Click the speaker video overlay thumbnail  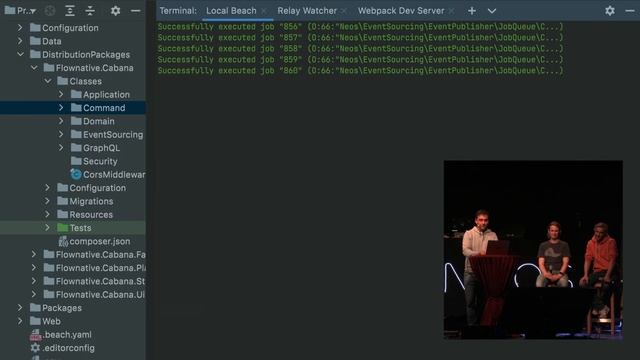(533, 250)
